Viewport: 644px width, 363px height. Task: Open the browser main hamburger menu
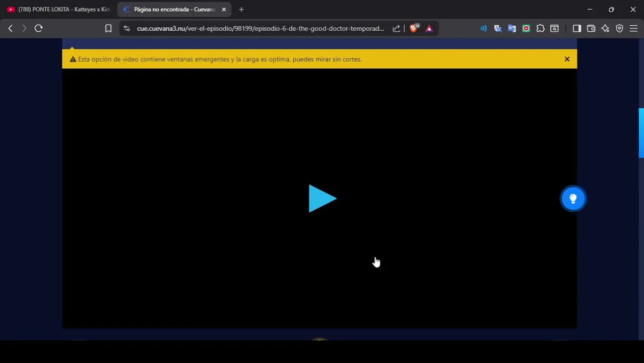(633, 29)
